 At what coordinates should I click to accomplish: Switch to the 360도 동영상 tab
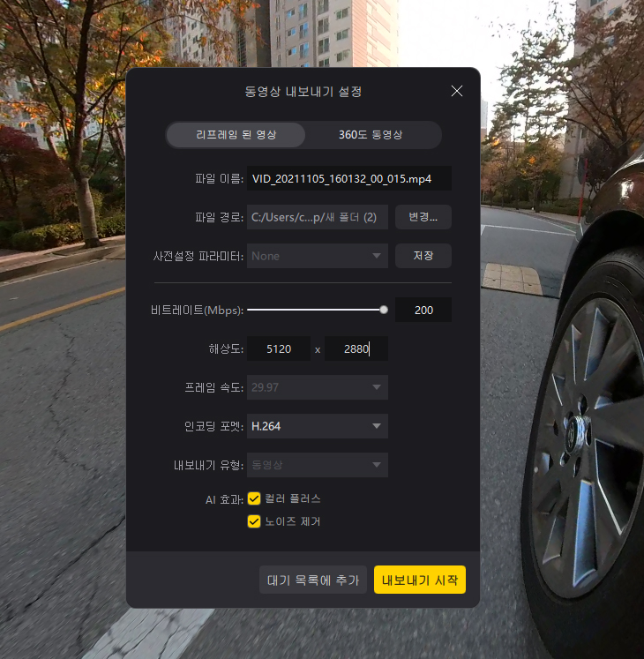[371, 135]
